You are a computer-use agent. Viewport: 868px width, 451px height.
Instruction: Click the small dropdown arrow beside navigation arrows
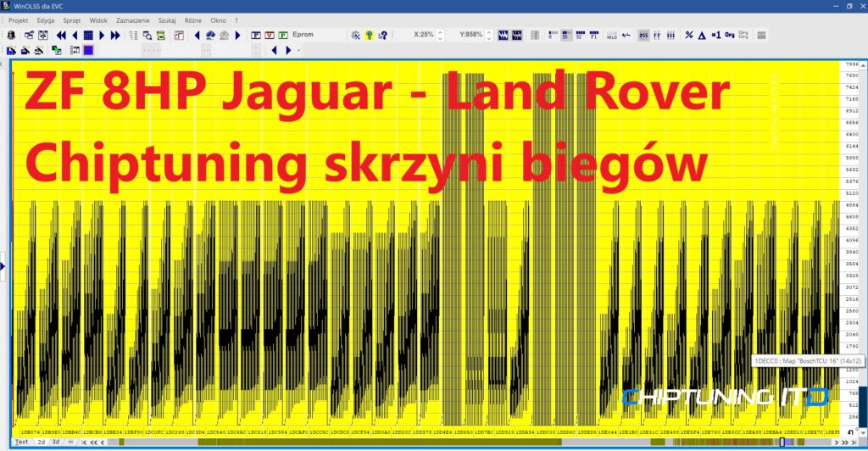pos(299,50)
